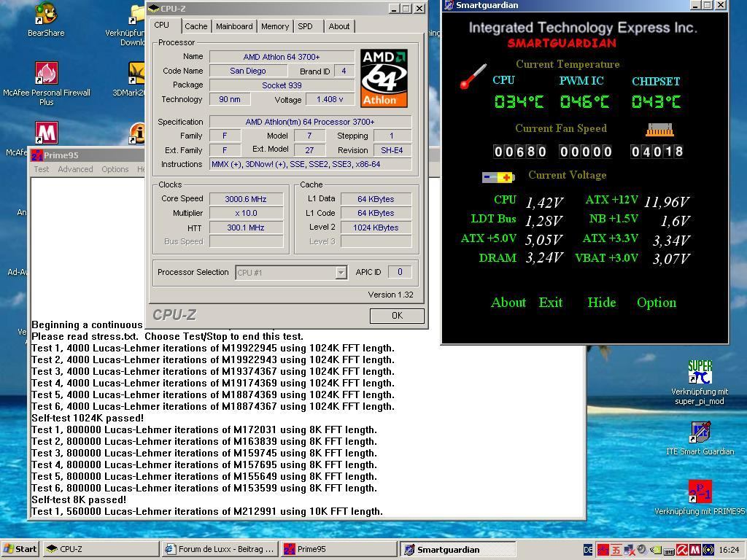Viewport: 747px width, 560px height.
Task: Click the disconnected network tray icon
Action: coord(630,550)
